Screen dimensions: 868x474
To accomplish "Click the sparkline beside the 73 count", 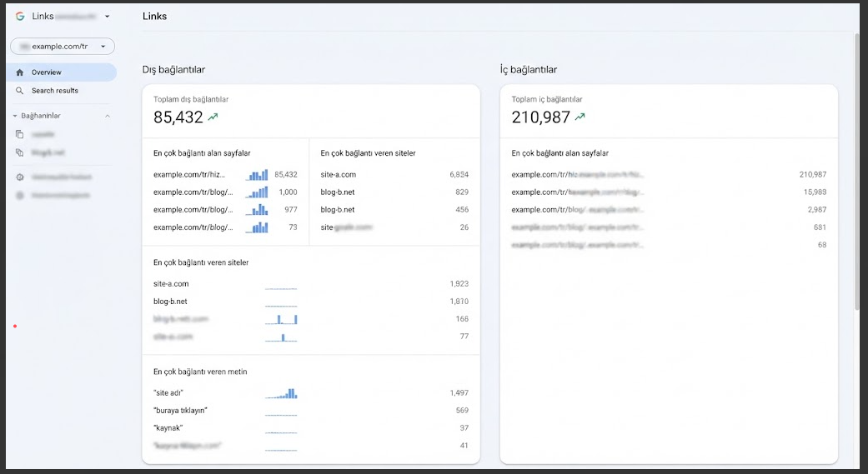I will point(257,227).
